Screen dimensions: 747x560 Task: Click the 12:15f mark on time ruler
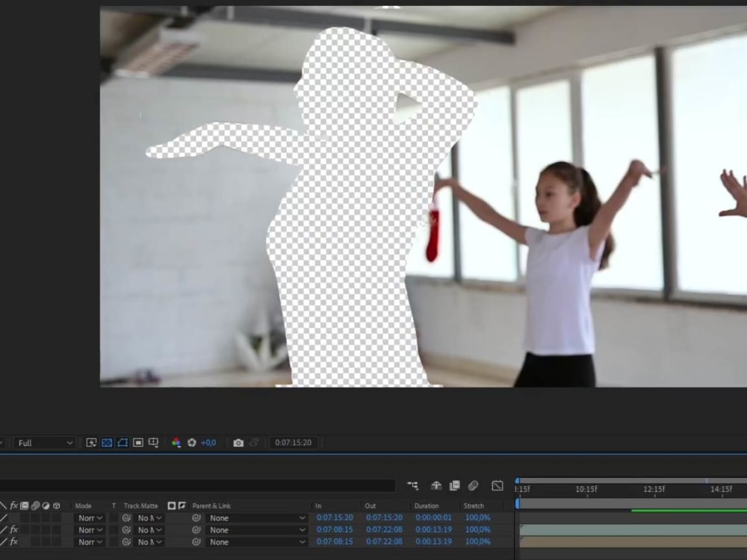click(x=654, y=489)
